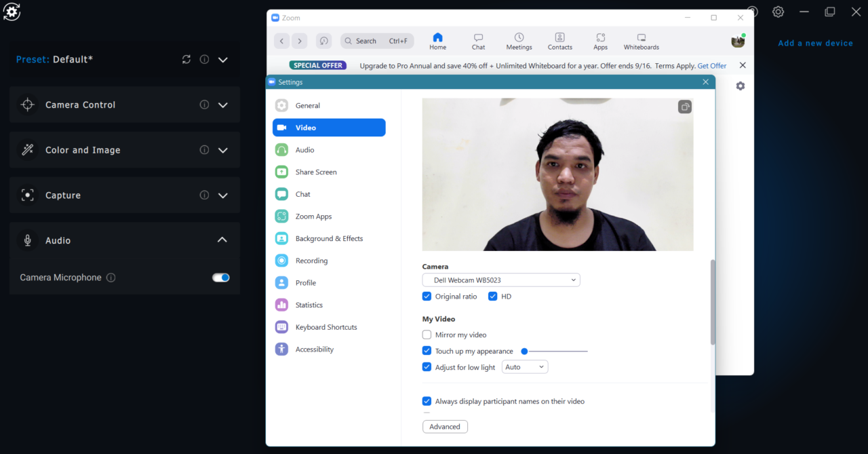Click the Advanced button

pyautogui.click(x=445, y=427)
